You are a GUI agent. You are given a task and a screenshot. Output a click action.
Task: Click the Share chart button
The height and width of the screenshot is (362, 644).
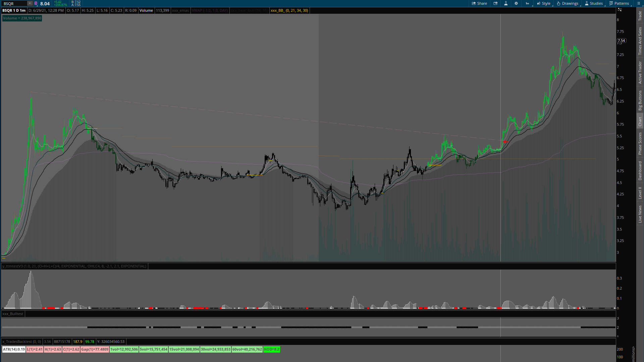tap(479, 3)
